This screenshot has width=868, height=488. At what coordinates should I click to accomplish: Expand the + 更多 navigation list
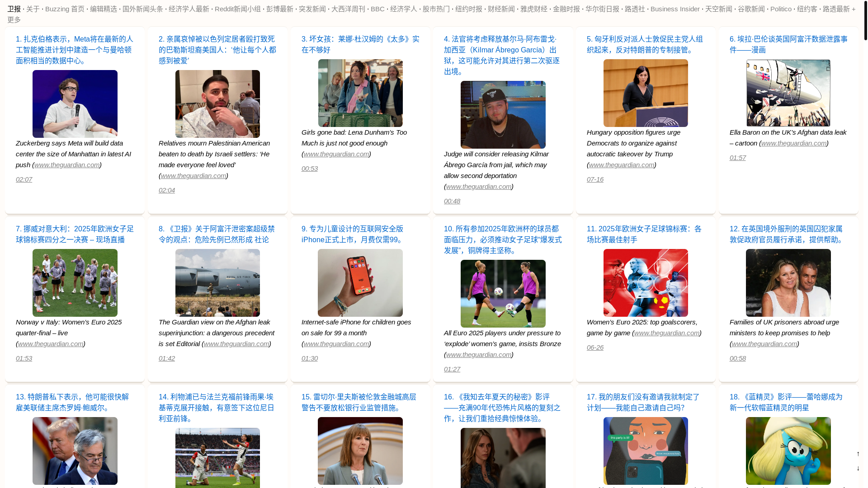(14, 19)
